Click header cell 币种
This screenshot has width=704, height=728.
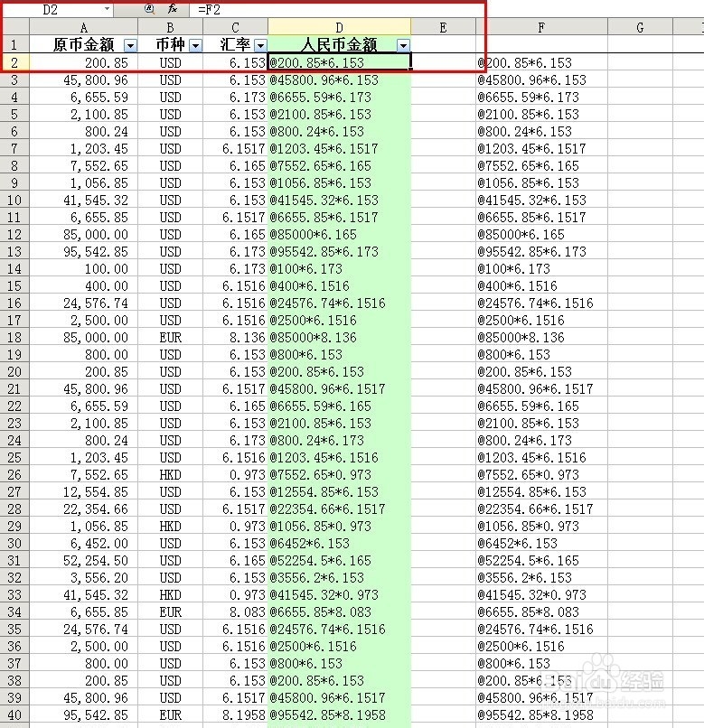pyautogui.click(x=170, y=44)
